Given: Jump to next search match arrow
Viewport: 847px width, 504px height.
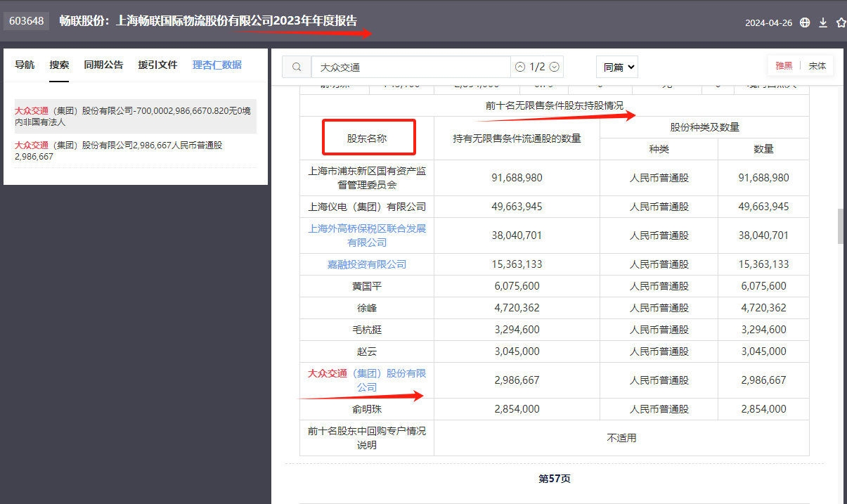Looking at the screenshot, I should [555, 67].
